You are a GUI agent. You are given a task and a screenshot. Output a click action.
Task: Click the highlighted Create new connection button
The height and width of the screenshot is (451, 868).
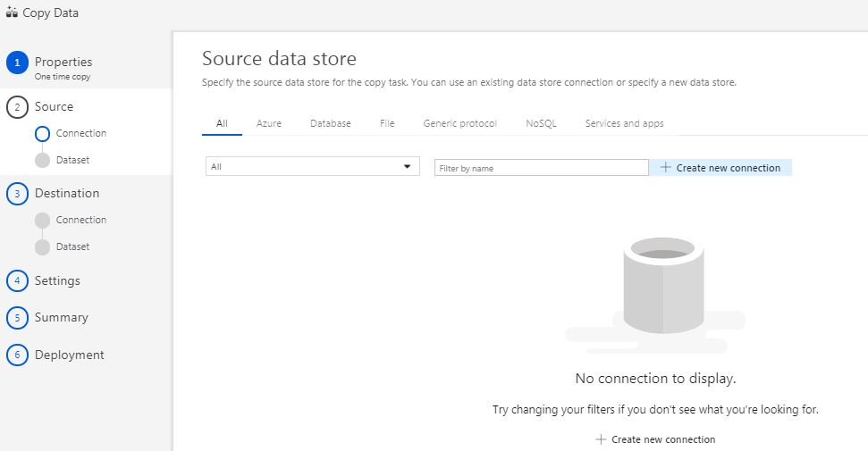pos(721,168)
